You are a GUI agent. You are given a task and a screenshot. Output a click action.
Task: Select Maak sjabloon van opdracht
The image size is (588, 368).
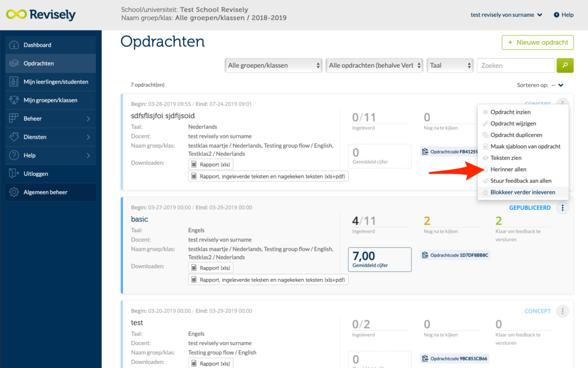[x=523, y=147]
